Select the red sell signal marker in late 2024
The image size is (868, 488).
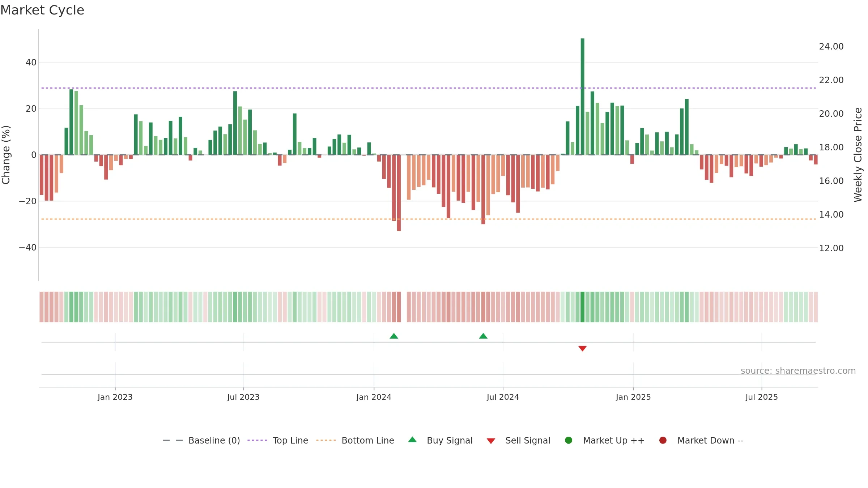coord(582,348)
